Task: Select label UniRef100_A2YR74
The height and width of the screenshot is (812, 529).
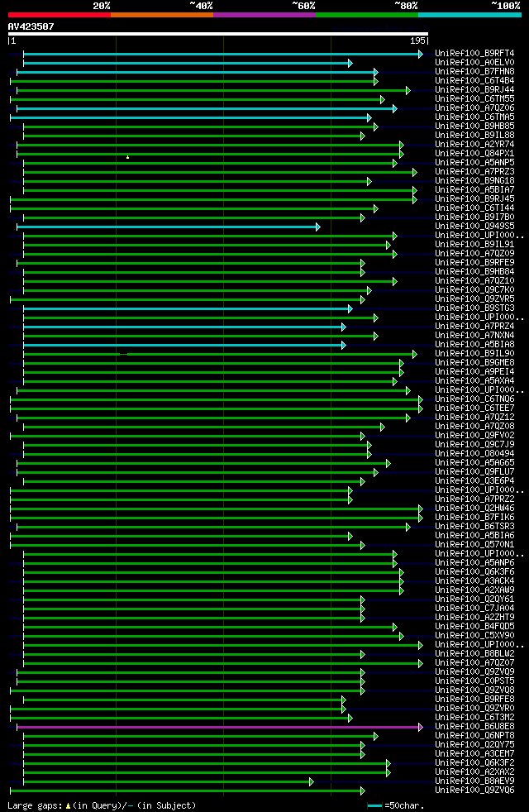Action: click(x=474, y=145)
